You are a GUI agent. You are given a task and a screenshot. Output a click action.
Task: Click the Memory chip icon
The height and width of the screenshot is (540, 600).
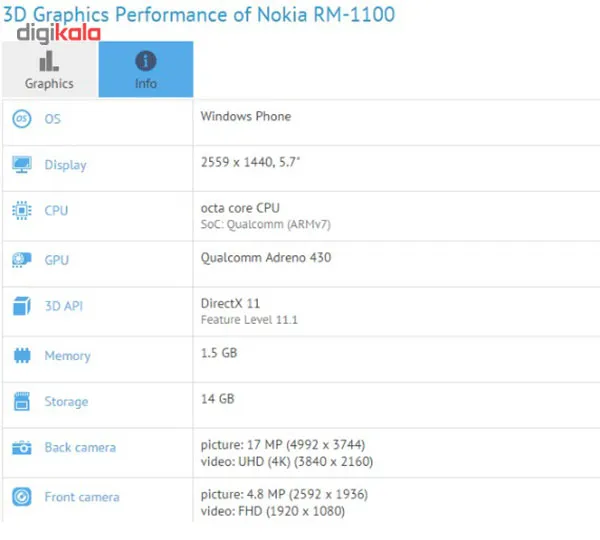tap(21, 355)
